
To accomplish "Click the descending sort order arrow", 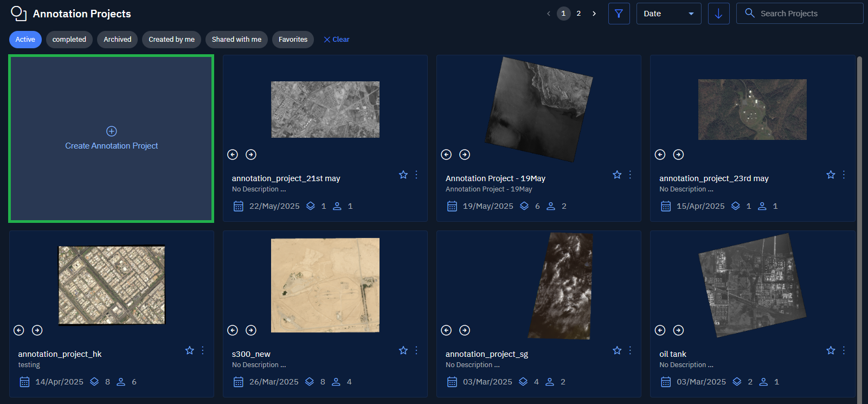I will click(x=718, y=14).
